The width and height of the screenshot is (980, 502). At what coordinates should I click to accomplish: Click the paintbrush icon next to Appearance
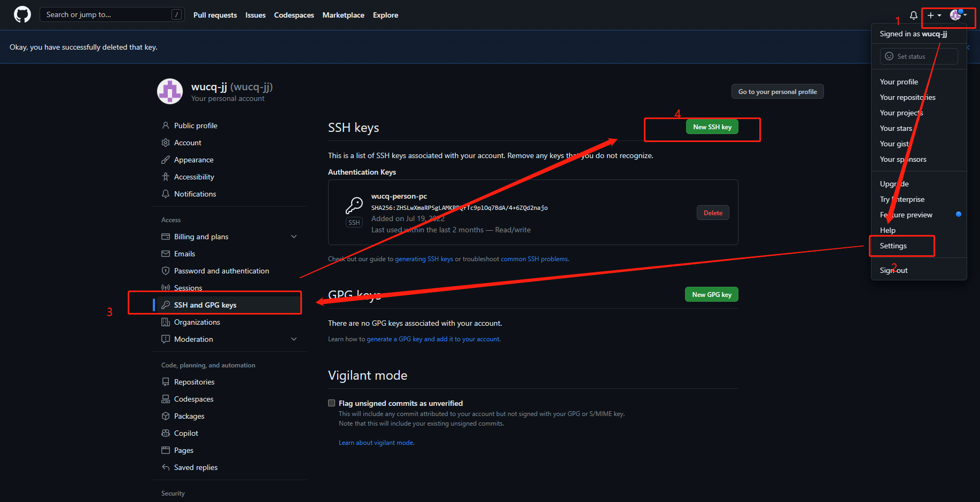tap(166, 160)
